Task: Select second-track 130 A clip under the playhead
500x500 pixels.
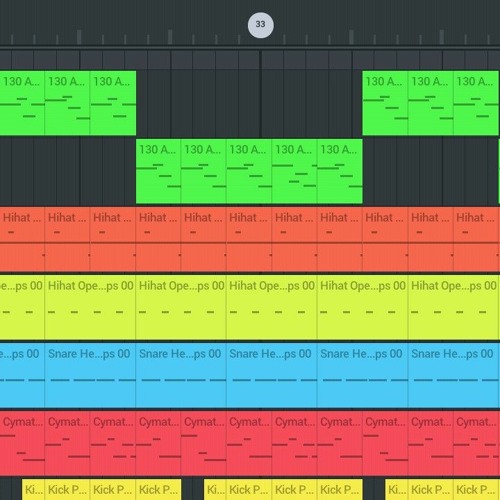Action: tap(249, 171)
